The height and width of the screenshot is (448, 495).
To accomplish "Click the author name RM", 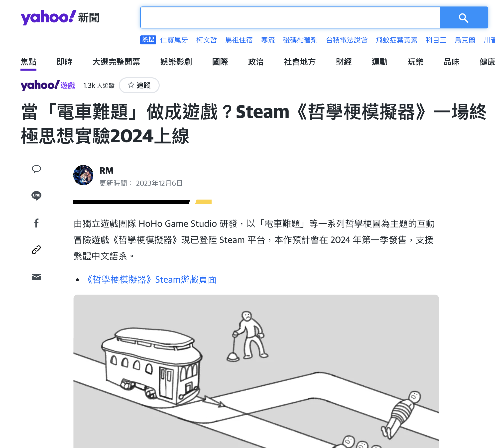I will click(106, 171).
